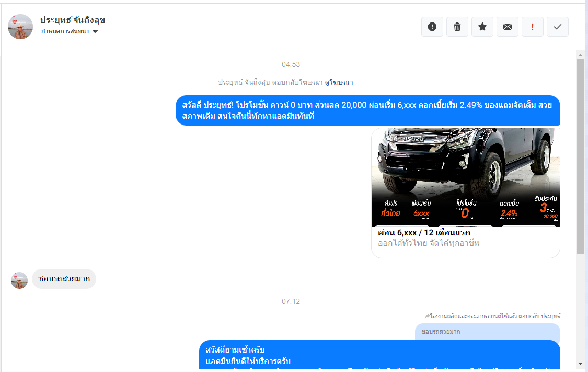Click the quoted reply preview ชอบรถสวยมาก
The height and width of the screenshot is (372, 588).
coord(488,332)
